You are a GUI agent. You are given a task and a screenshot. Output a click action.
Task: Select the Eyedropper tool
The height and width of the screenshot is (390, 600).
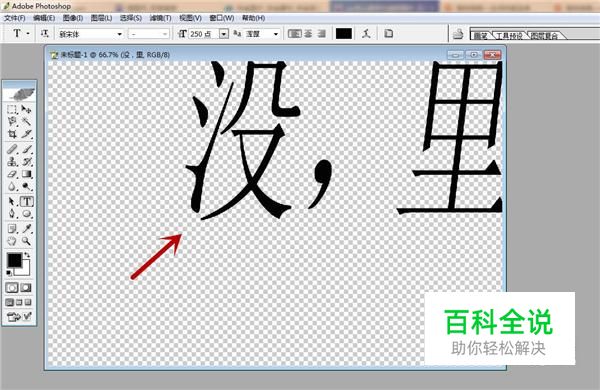[26, 228]
